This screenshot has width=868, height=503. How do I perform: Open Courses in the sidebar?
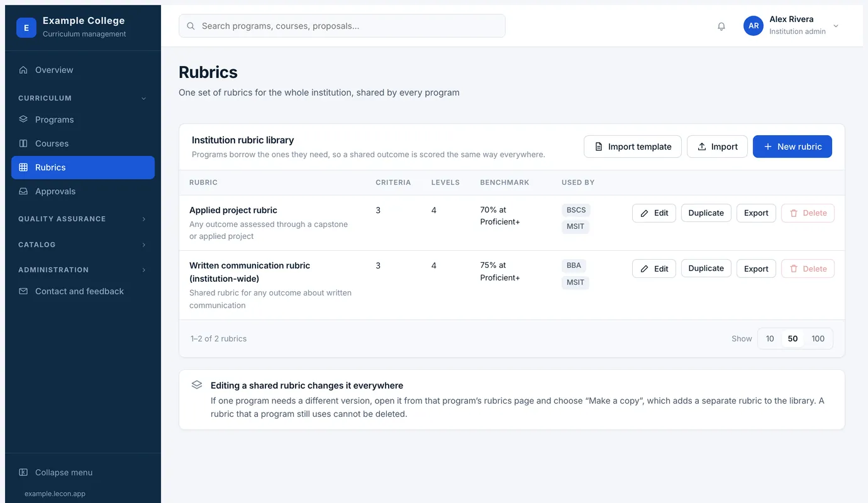pos(83,143)
